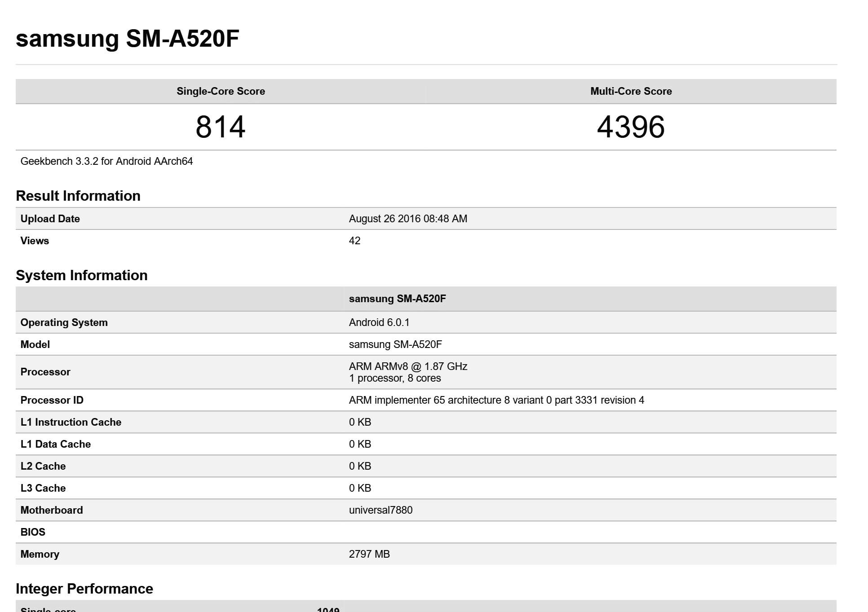Select the L2 Cache label
This screenshot has width=868, height=612.
pos(43,466)
